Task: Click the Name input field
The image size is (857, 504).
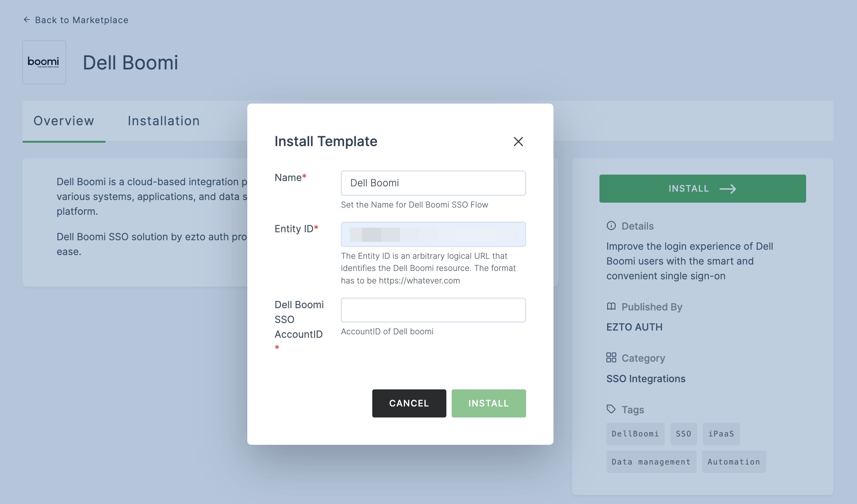Action: [x=433, y=183]
